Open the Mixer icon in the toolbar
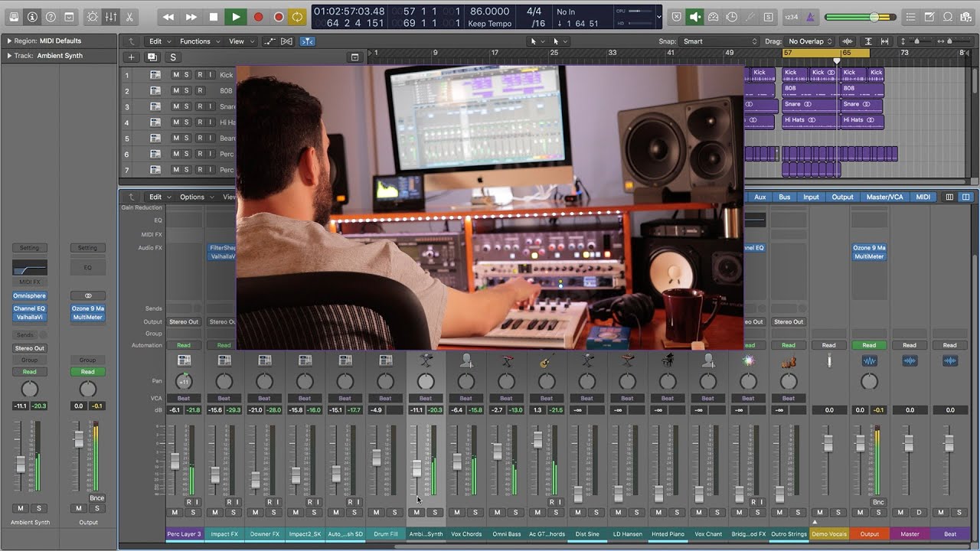This screenshot has width=980, height=551. click(112, 15)
